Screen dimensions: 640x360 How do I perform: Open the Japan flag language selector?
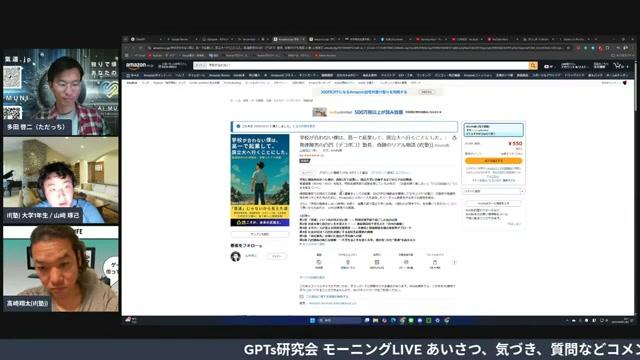click(548, 66)
